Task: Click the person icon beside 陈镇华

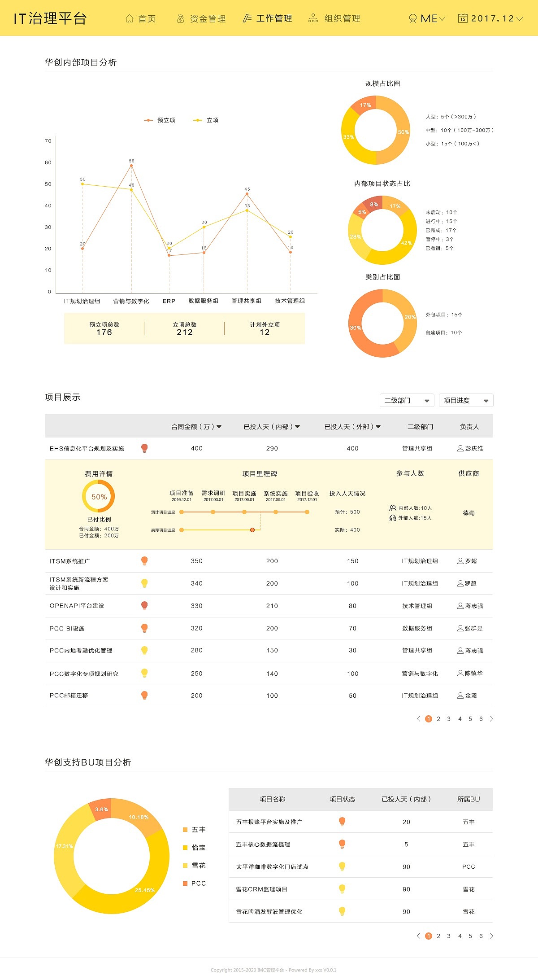Action: pyautogui.click(x=460, y=673)
